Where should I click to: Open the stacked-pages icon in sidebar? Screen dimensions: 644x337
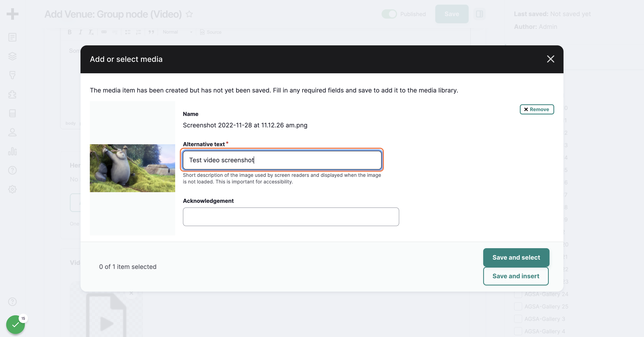[x=12, y=113]
